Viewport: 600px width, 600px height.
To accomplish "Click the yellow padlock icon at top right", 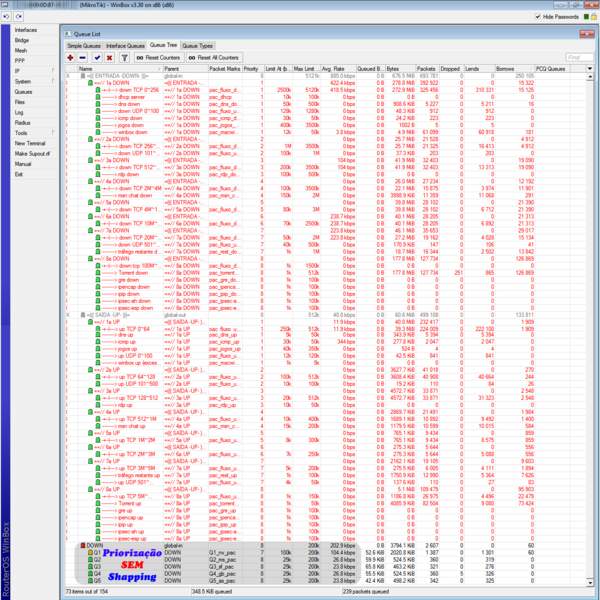I will pyautogui.click(x=594, y=17).
